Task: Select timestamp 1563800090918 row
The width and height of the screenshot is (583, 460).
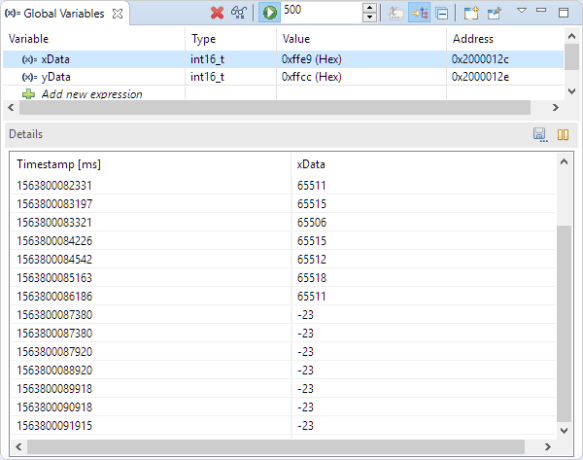Action: (283, 407)
